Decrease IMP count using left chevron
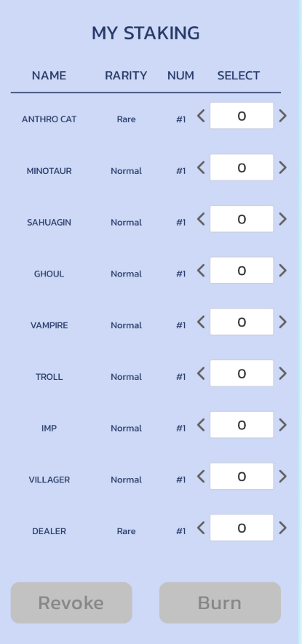 [x=201, y=425]
